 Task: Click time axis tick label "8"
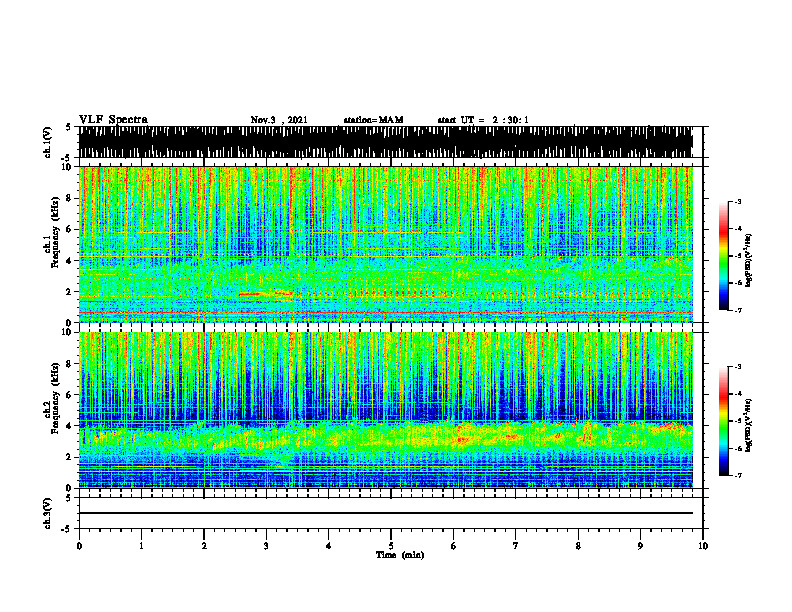coord(578,546)
